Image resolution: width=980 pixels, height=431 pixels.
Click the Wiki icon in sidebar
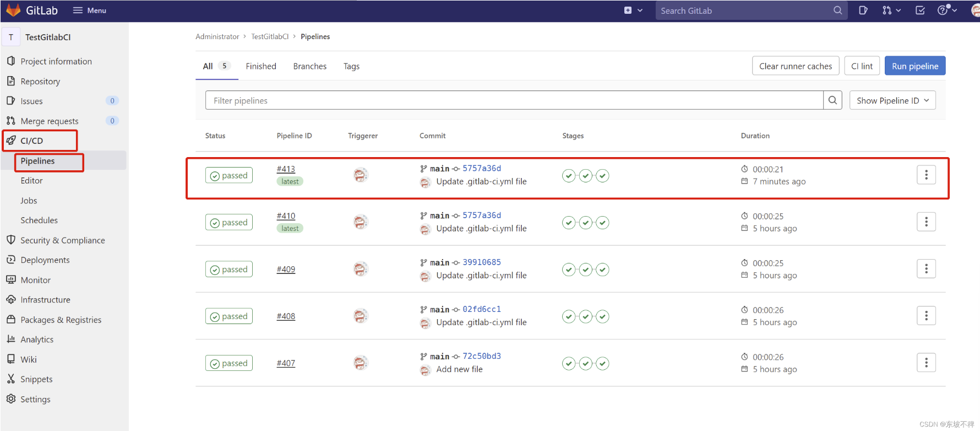[x=11, y=359]
